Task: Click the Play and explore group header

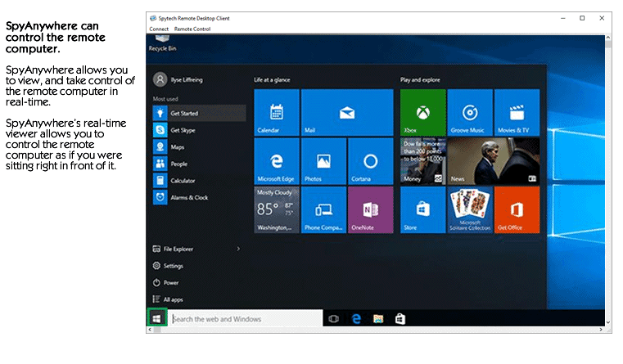Action: [420, 80]
